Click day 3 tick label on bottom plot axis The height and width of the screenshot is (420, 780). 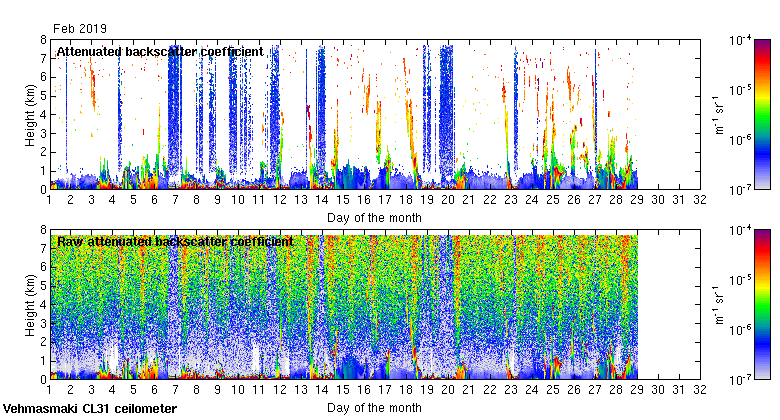click(x=92, y=390)
